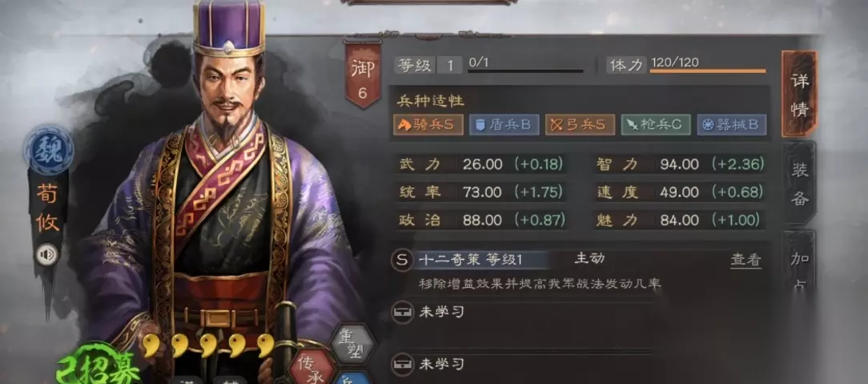The image size is (868, 384).
Task: Select the 骑兵S cavalry aptitude badge
Action: 428,125
